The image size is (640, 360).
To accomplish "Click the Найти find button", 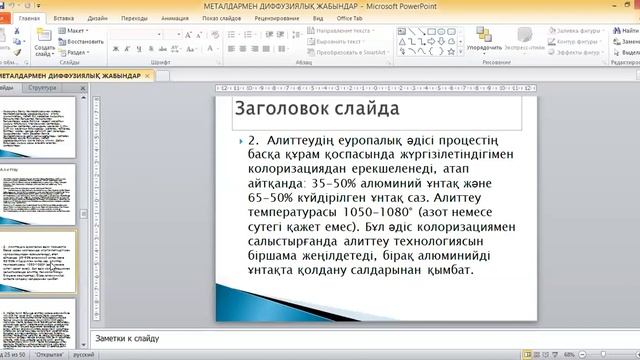I will click(626, 31).
